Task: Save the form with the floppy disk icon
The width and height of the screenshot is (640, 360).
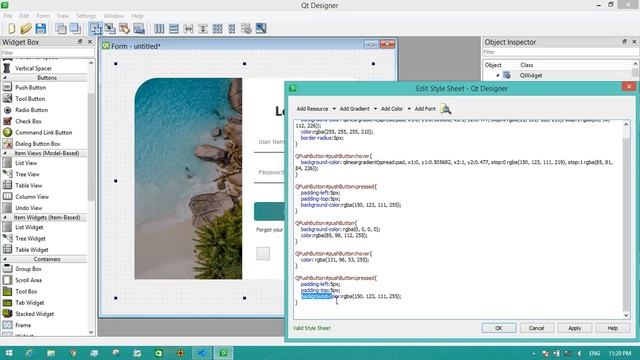Action: pyautogui.click(x=40, y=29)
